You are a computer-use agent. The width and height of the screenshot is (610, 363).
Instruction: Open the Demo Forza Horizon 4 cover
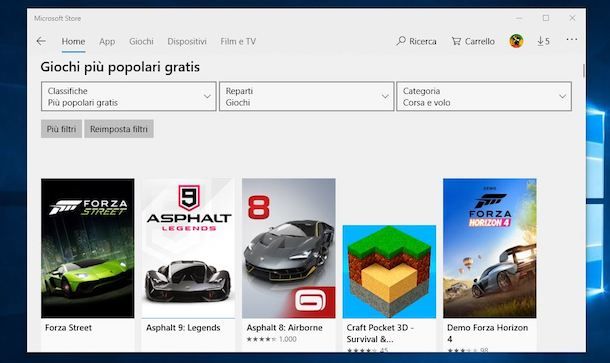[489, 248]
